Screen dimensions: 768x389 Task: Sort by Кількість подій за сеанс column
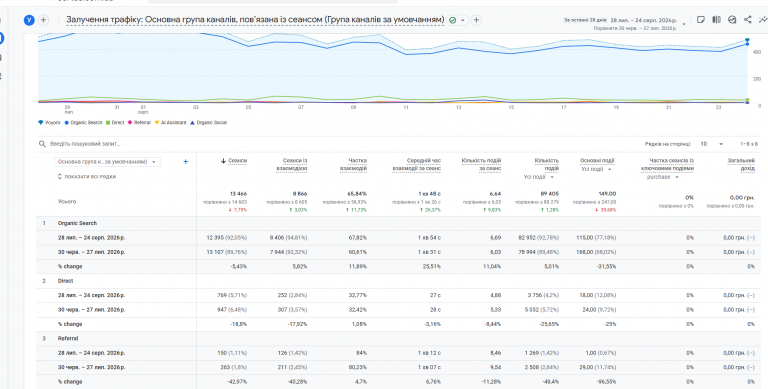481,165
